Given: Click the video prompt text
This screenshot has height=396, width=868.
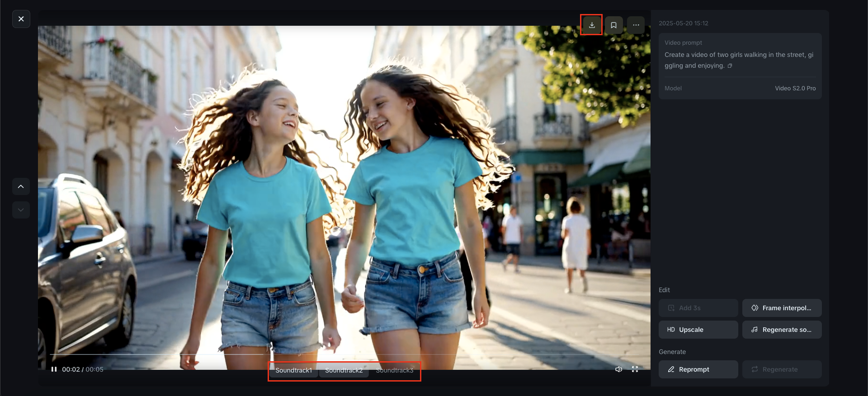Looking at the screenshot, I should click(x=739, y=60).
